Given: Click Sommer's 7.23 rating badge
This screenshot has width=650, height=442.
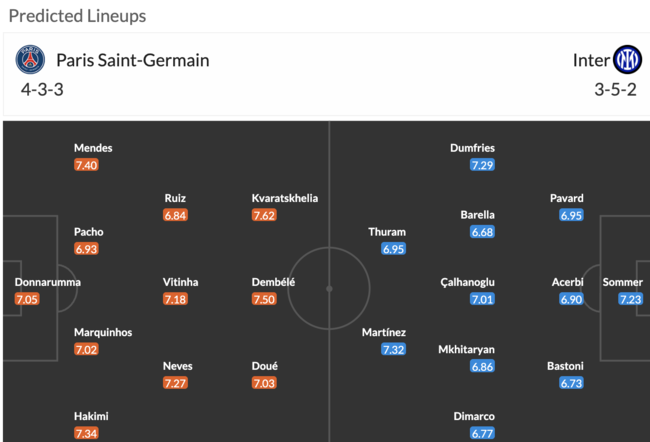Looking at the screenshot, I should (x=629, y=299).
